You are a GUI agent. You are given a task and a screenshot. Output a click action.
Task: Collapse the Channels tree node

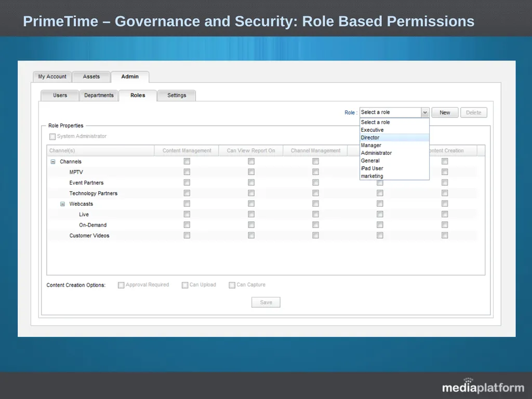[53, 162]
